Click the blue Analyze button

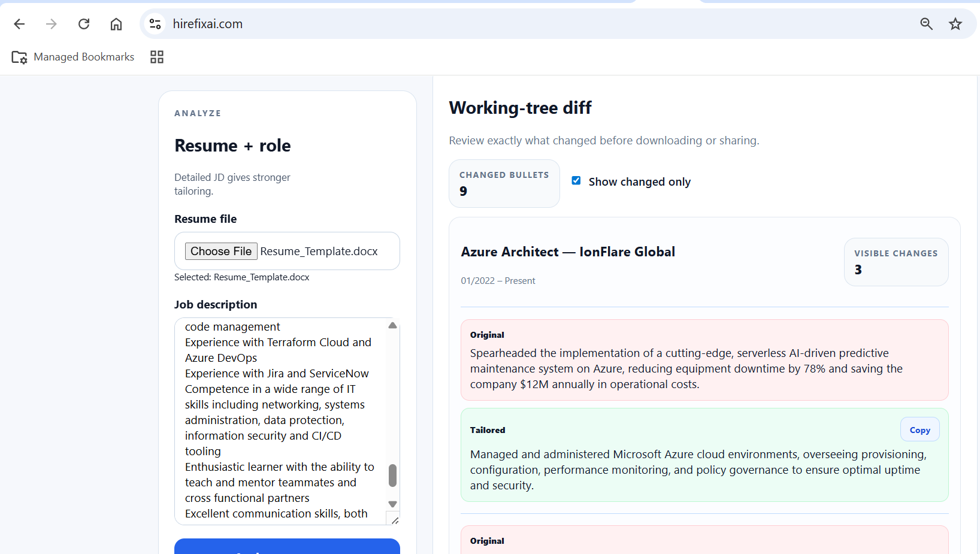click(x=287, y=546)
